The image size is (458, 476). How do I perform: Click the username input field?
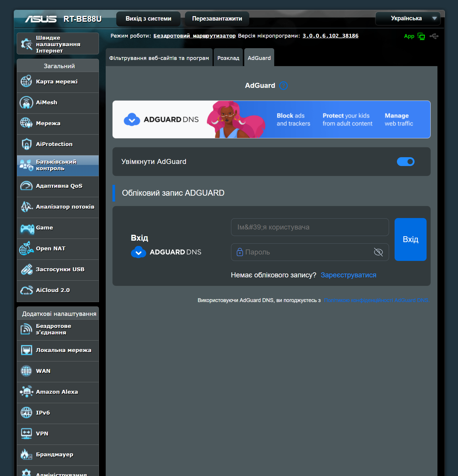click(310, 227)
